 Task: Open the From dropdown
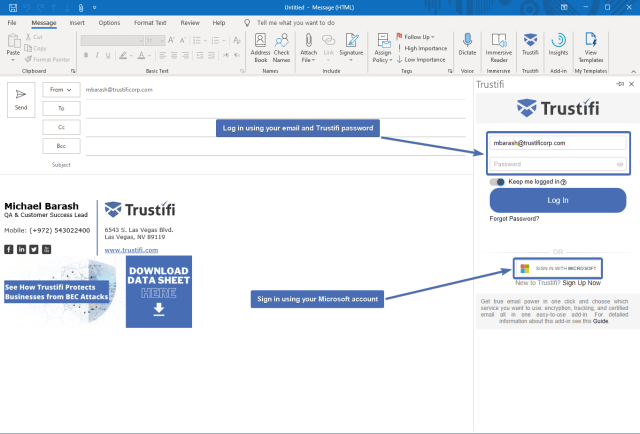click(61, 89)
